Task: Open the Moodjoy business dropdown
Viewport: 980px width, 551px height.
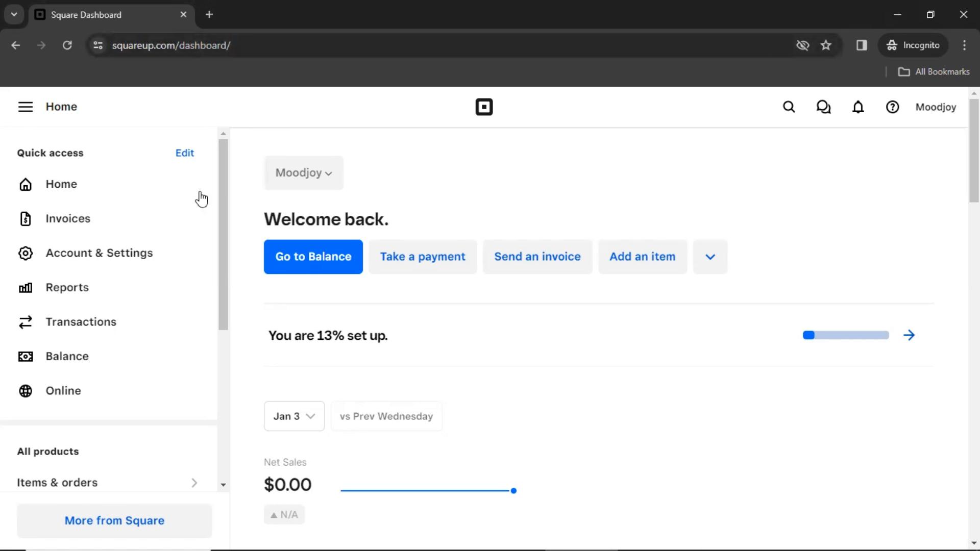Action: tap(304, 172)
